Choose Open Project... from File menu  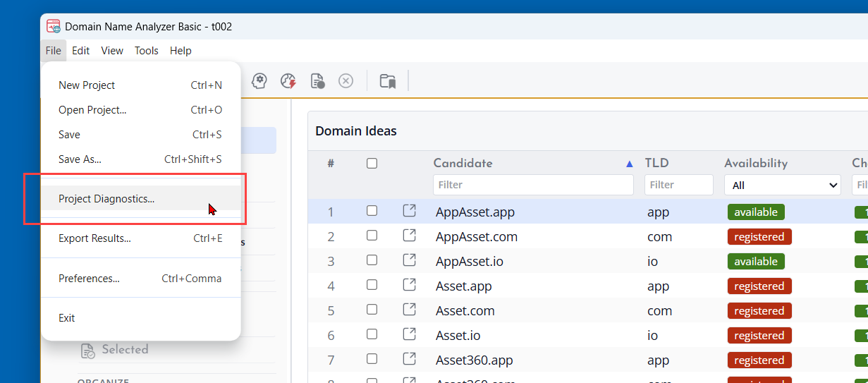pyautogui.click(x=141, y=110)
